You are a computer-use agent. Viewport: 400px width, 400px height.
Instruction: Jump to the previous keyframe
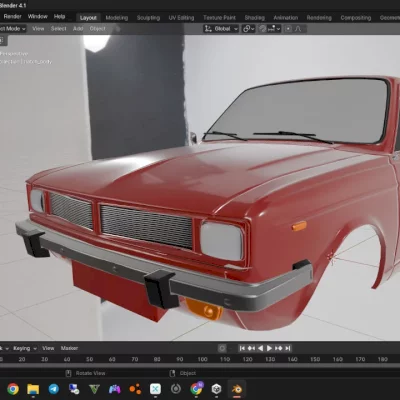coord(251,348)
